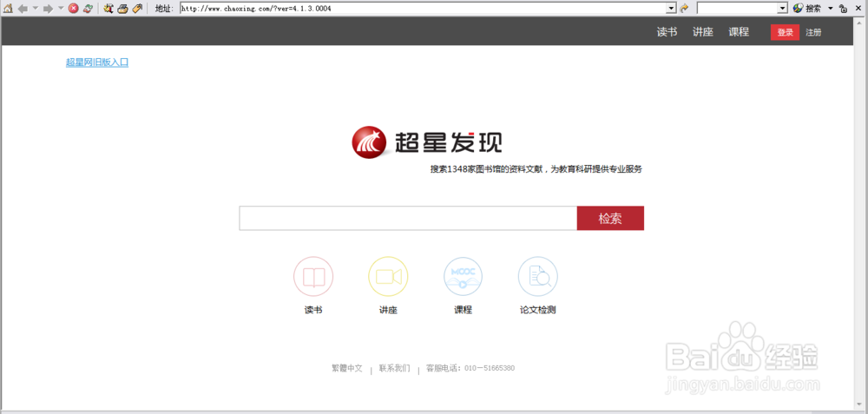
Task: Click the main search input box
Action: 408,218
